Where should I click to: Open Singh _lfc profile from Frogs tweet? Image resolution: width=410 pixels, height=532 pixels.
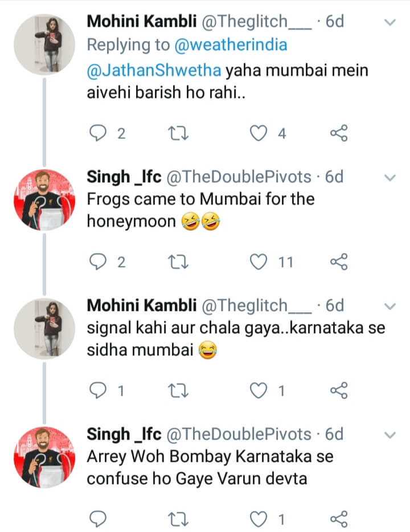(x=125, y=177)
